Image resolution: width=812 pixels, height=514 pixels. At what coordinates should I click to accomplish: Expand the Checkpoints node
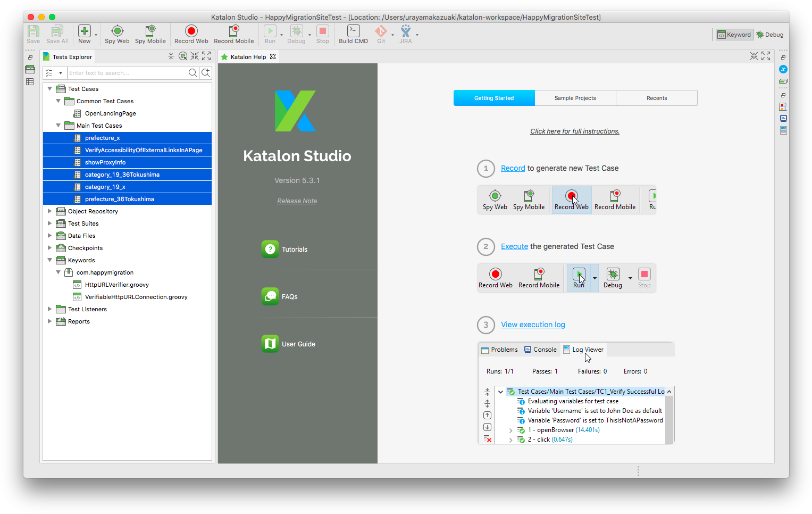tap(50, 248)
